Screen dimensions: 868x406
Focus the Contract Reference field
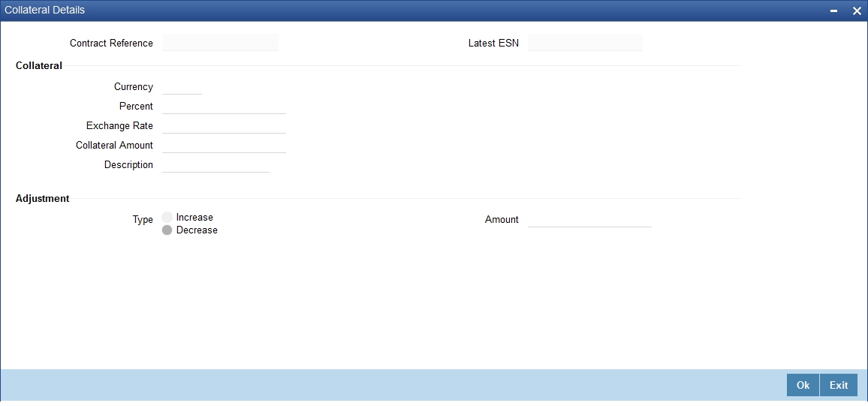pos(220,43)
